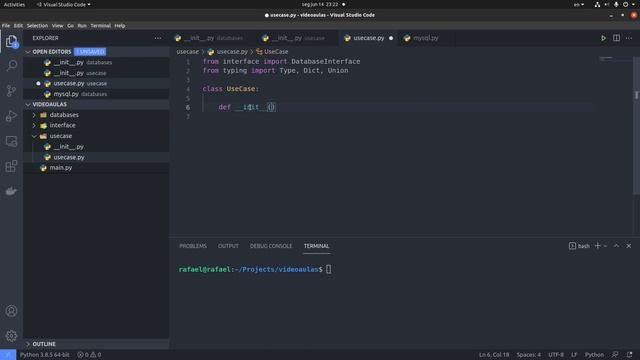Viewport: 640px width, 360px height.
Task: Open main.py in the file tree
Action: pos(61,167)
